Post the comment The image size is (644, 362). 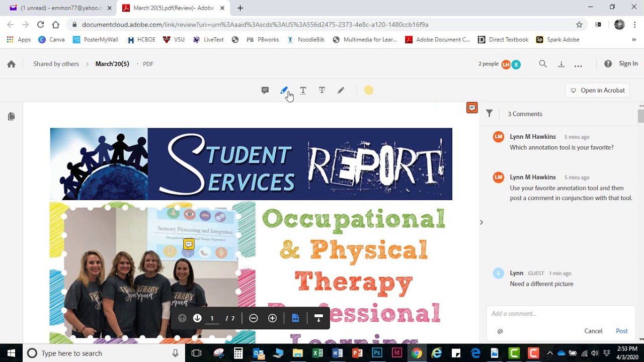point(622,331)
